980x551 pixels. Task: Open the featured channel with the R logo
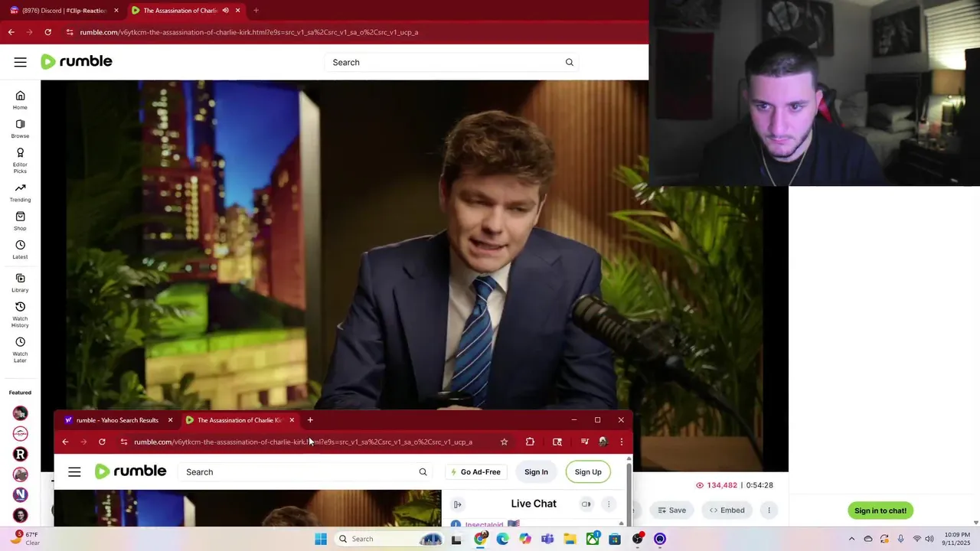(x=21, y=454)
